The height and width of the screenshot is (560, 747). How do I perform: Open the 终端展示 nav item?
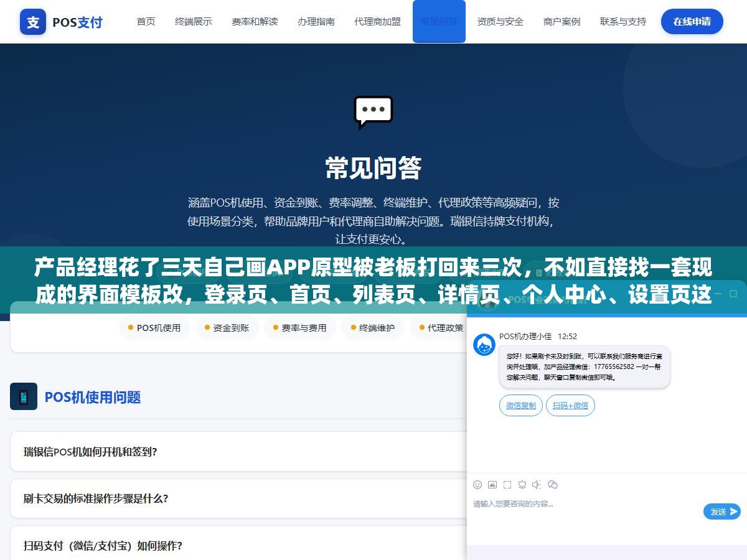click(x=194, y=22)
